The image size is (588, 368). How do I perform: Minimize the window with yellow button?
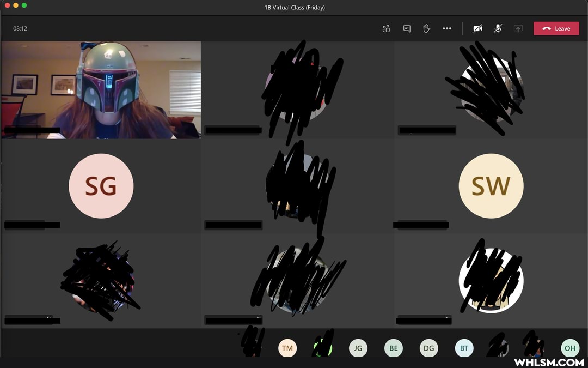coord(15,5)
